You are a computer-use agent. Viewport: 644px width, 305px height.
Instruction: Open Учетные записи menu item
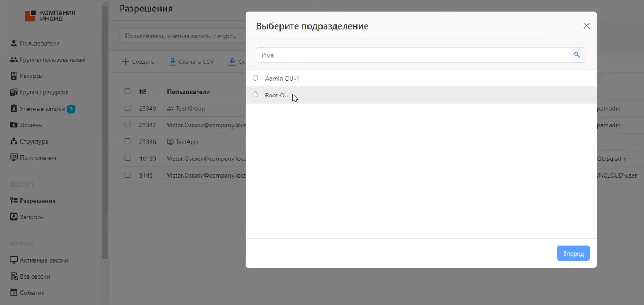pos(42,109)
